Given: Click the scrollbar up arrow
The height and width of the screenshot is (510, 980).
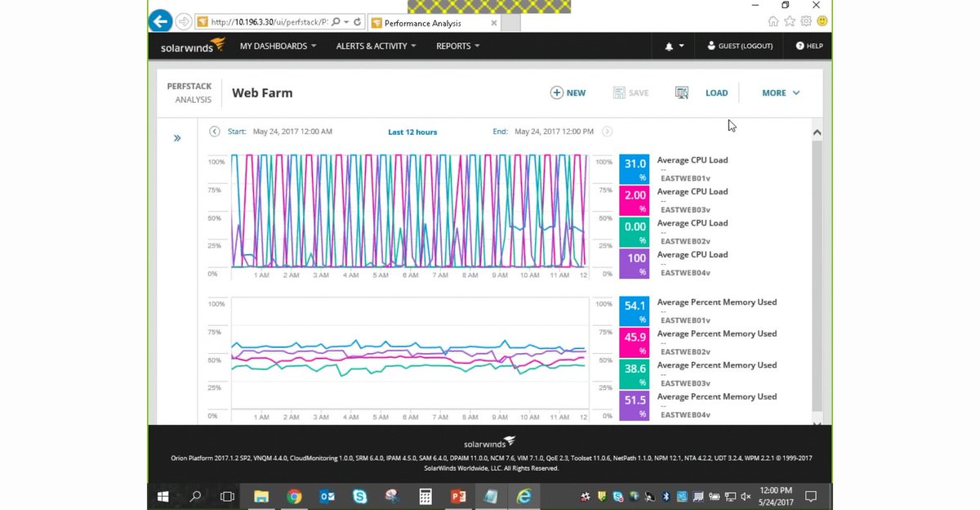Looking at the screenshot, I should (x=817, y=132).
